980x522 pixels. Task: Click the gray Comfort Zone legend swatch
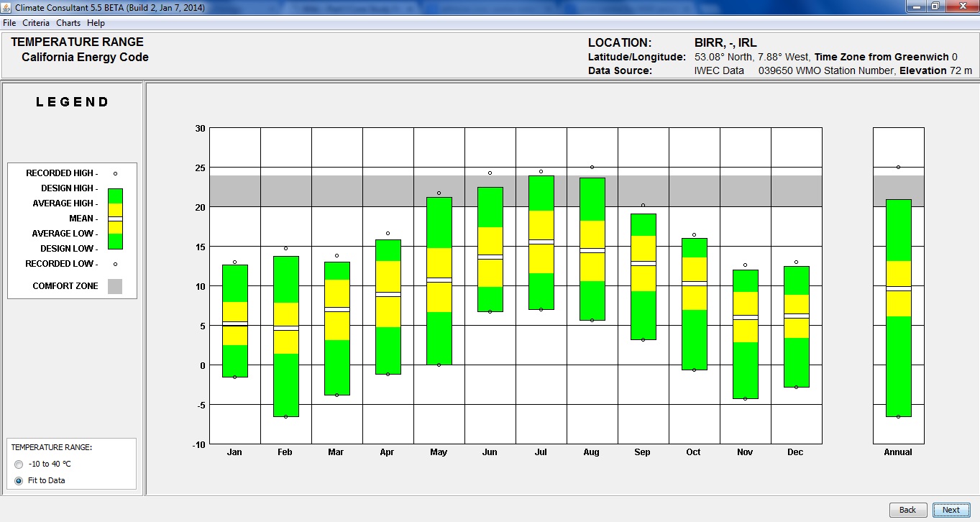115,286
